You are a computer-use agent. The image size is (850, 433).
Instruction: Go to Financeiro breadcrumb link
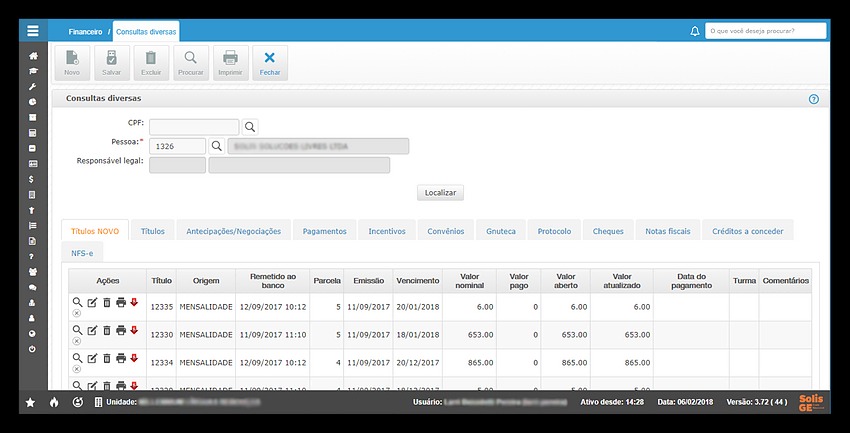click(85, 32)
